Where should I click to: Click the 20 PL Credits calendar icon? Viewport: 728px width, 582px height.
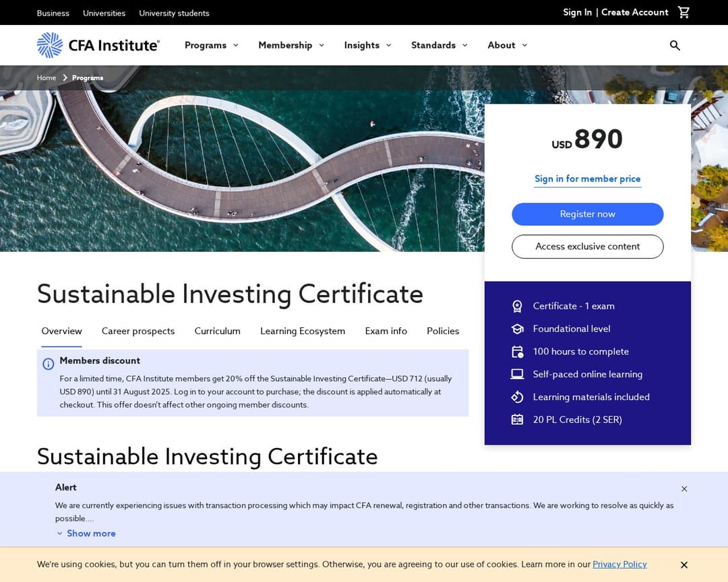[x=517, y=419]
